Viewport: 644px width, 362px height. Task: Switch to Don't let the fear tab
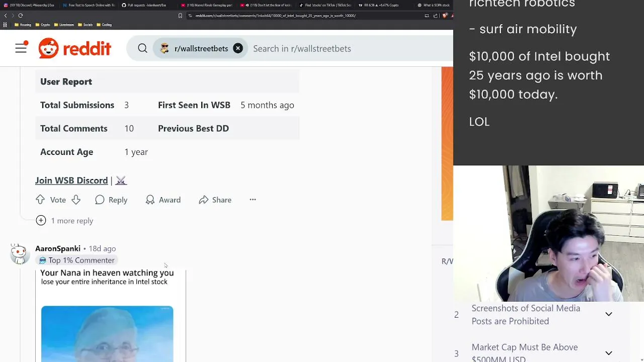(x=265, y=5)
